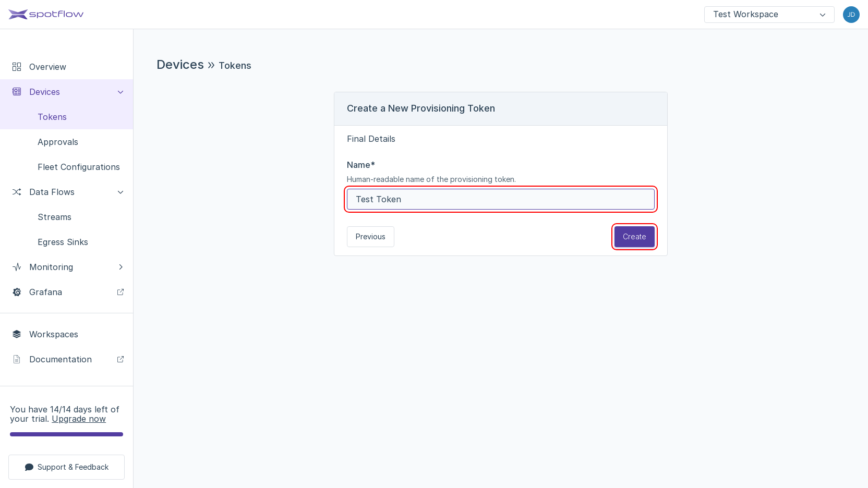Open Streams under Data Flows
This screenshot has height=488, width=868.
click(67, 217)
